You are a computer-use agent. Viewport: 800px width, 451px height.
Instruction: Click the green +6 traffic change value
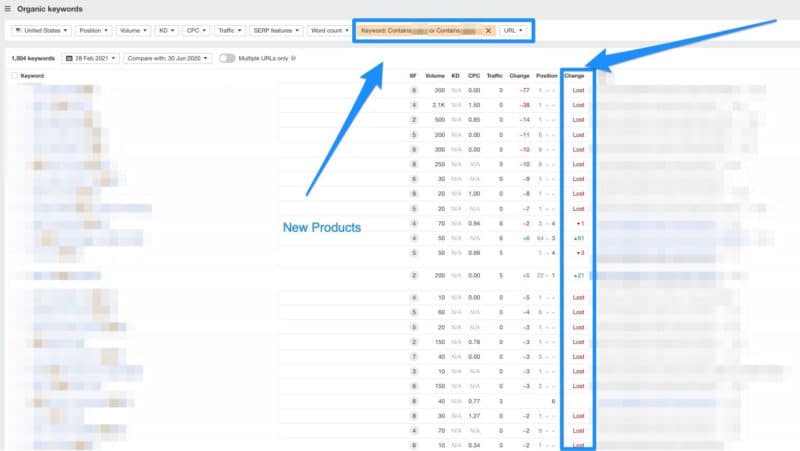[x=526, y=238]
